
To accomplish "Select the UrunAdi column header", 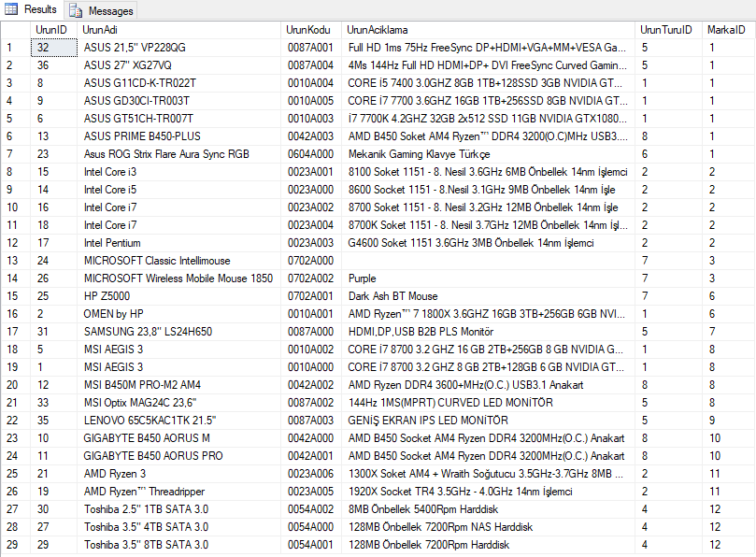I will (x=178, y=30).
